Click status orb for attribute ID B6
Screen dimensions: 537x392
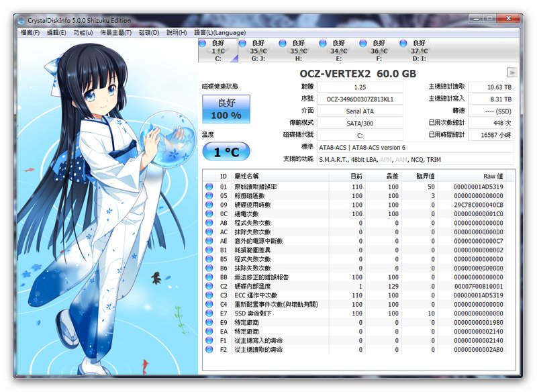click(209, 268)
